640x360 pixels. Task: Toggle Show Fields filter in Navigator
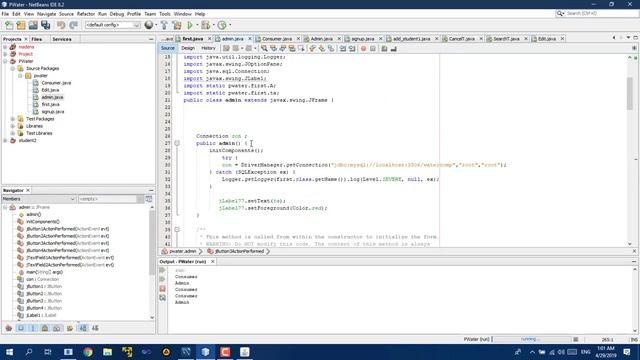tap(21, 328)
